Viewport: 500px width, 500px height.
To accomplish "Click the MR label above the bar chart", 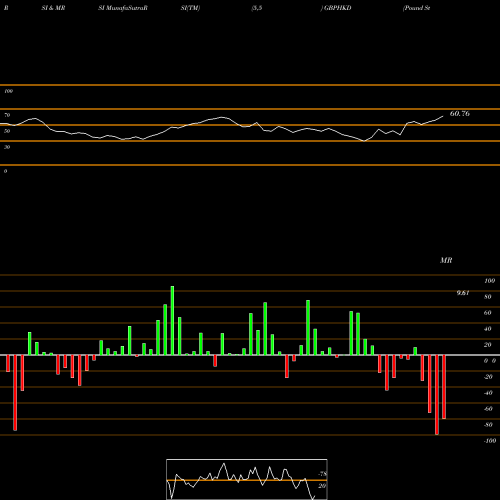I will pos(446,260).
